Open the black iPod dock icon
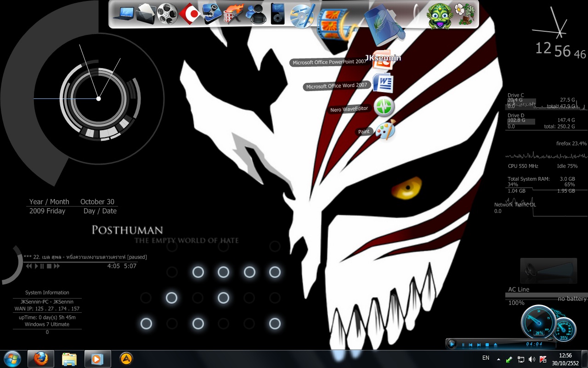The width and height of the screenshot is (588, 368). pos(277,14)
